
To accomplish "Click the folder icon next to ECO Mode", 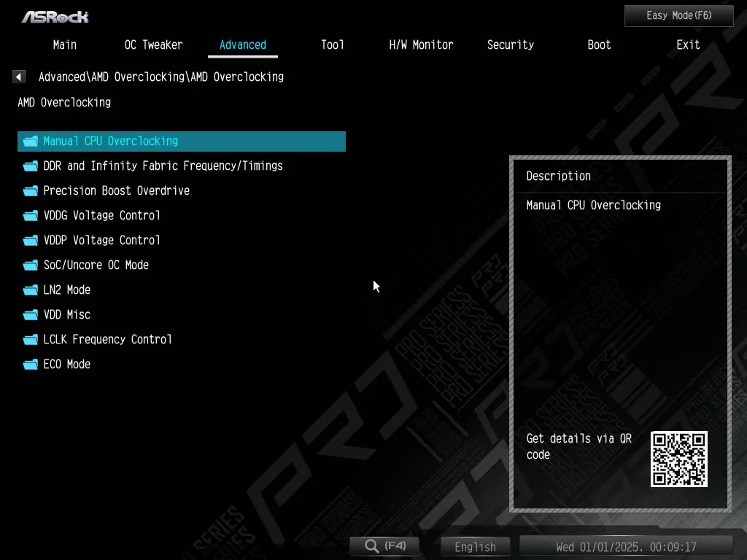I will [30, 365].
